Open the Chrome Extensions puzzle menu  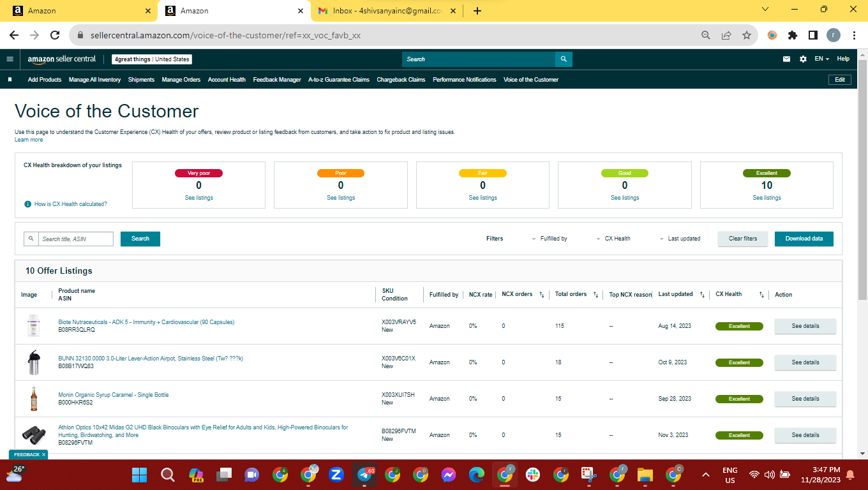(x=793, y=36)
